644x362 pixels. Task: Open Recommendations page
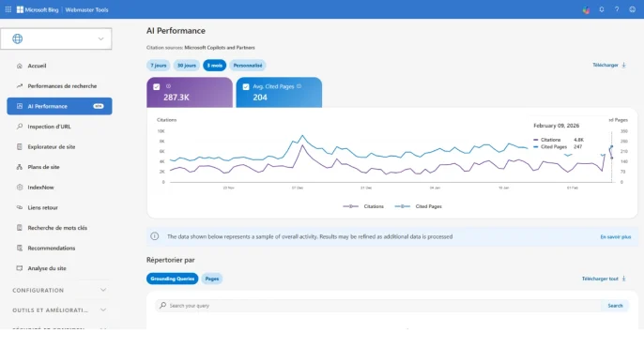(x=52, y=248)
